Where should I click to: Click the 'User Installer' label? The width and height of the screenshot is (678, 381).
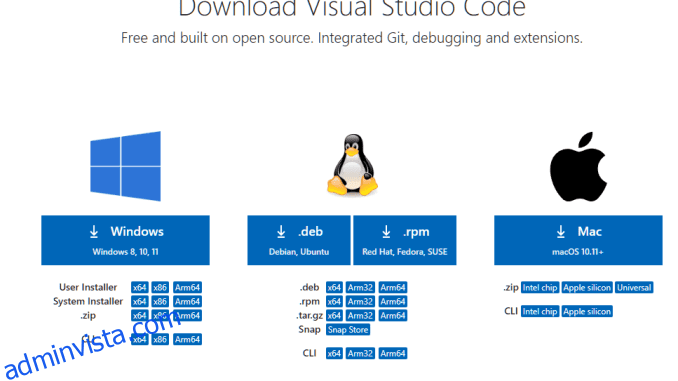tap(88, 288)
